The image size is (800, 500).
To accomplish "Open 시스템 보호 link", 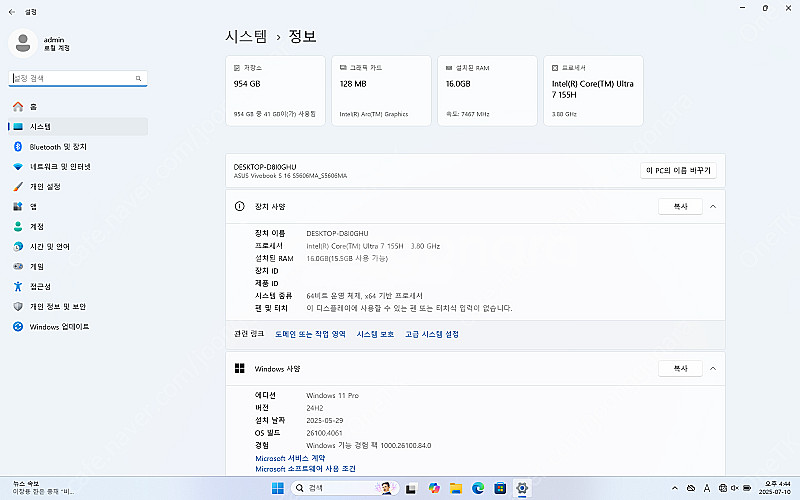I will 375,334.
